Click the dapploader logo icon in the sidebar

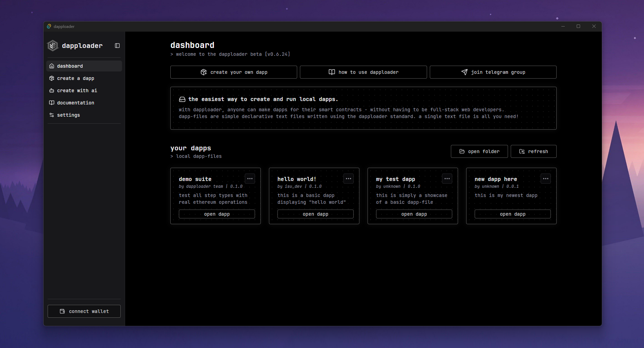(53, 46)
